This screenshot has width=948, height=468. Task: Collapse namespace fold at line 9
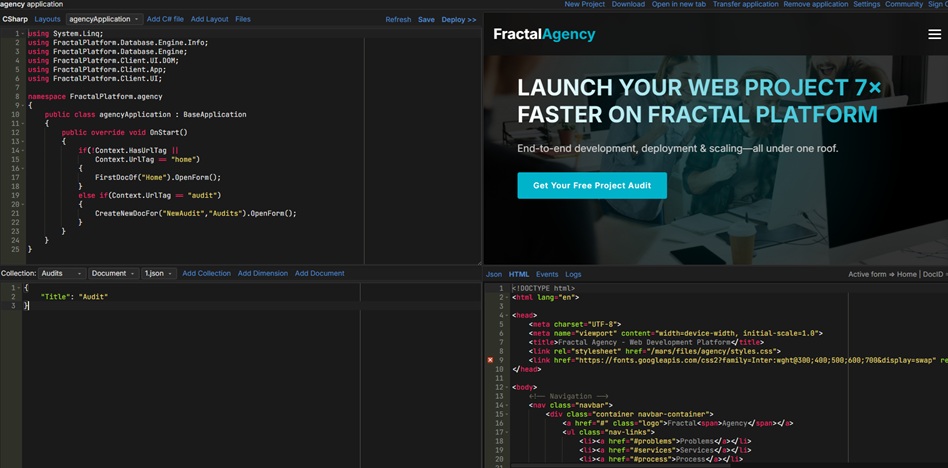pos(23,105)
